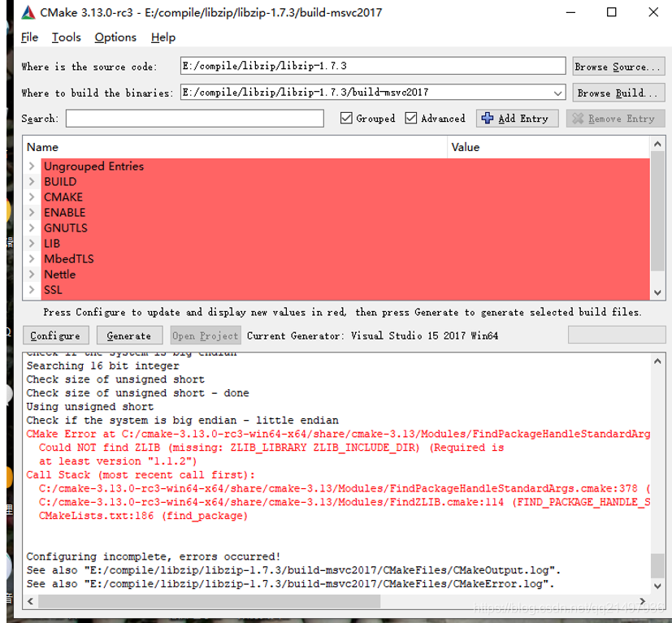Select the CMAKE row label
This screenshot has height=623, width=672.
[x=63, y=197]
